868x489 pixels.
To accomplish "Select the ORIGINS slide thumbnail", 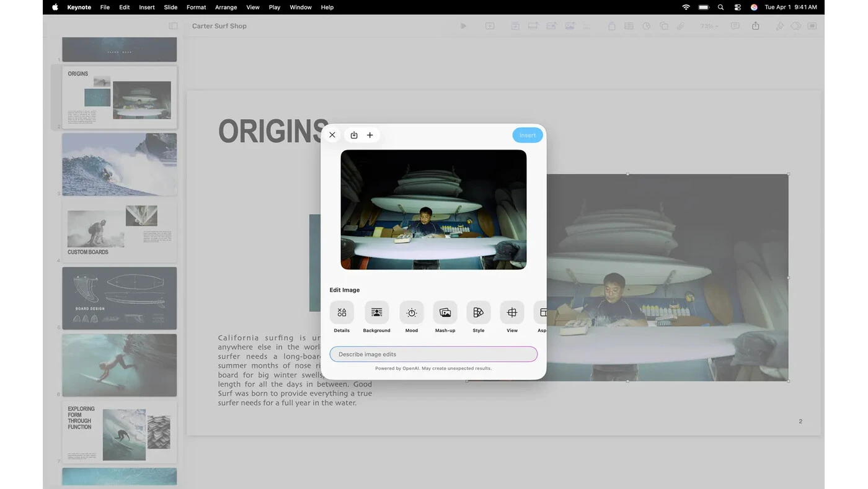I will click(119, 97).
